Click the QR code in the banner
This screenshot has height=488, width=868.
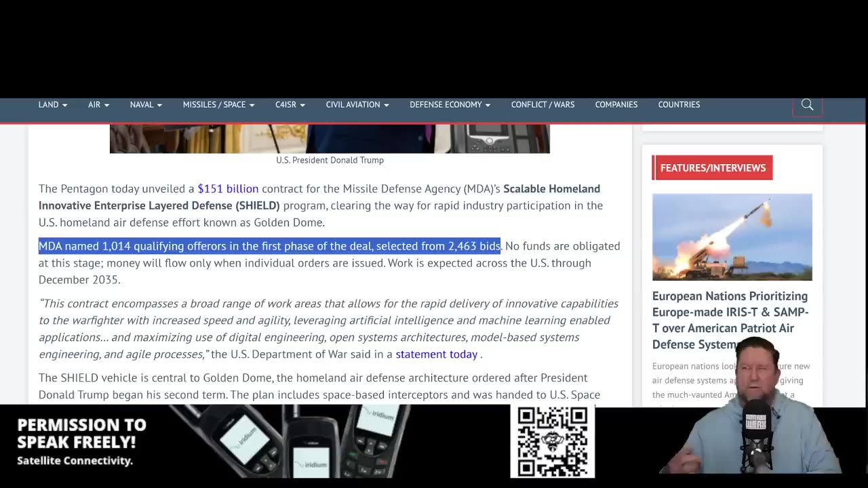[x=553, y=441]
